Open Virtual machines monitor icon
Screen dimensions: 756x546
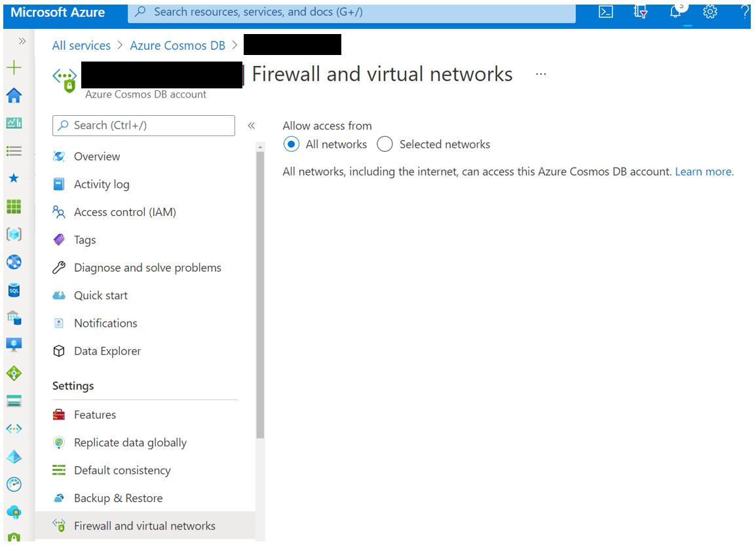[14, 345]
